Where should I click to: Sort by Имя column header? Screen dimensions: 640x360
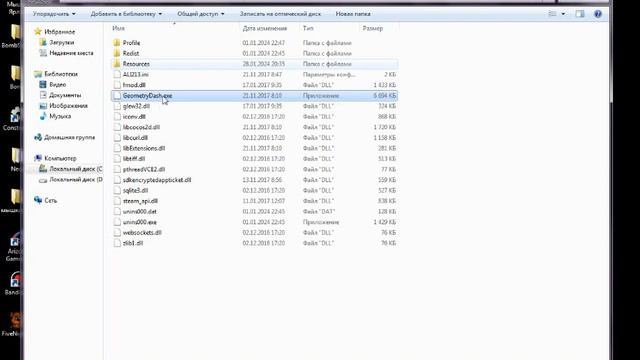click(118, 28)
